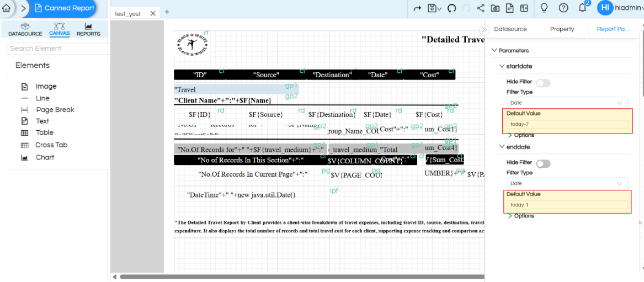This screenshot has height=282, width=644.
Task: Switch to the DATASOURCE section
Action: click(x=25, y=30)
